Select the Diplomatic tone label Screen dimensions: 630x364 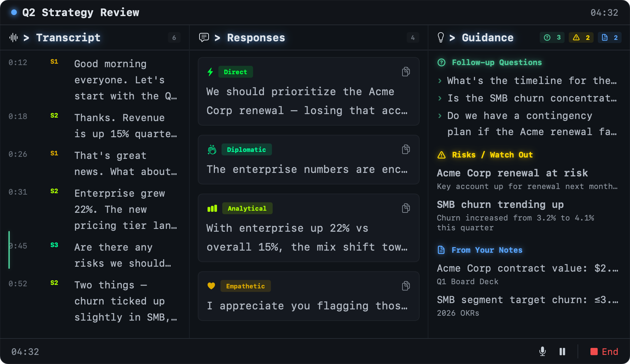247,149
